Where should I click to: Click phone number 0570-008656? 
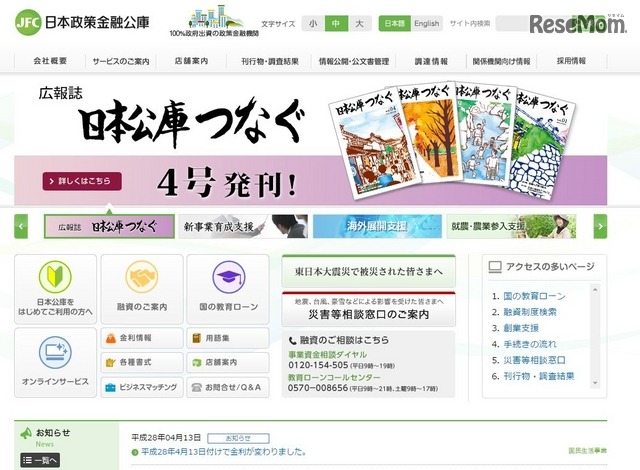318,388
